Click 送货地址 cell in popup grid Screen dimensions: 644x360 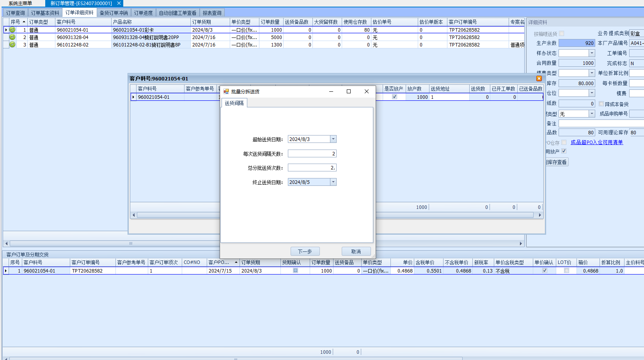point(449,97)
